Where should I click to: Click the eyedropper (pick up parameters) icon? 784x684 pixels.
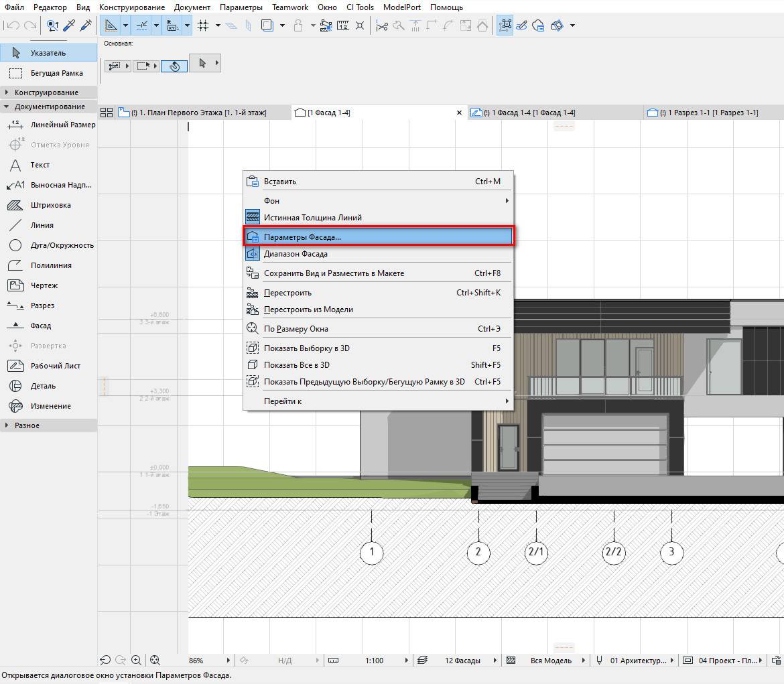(68, 25)
